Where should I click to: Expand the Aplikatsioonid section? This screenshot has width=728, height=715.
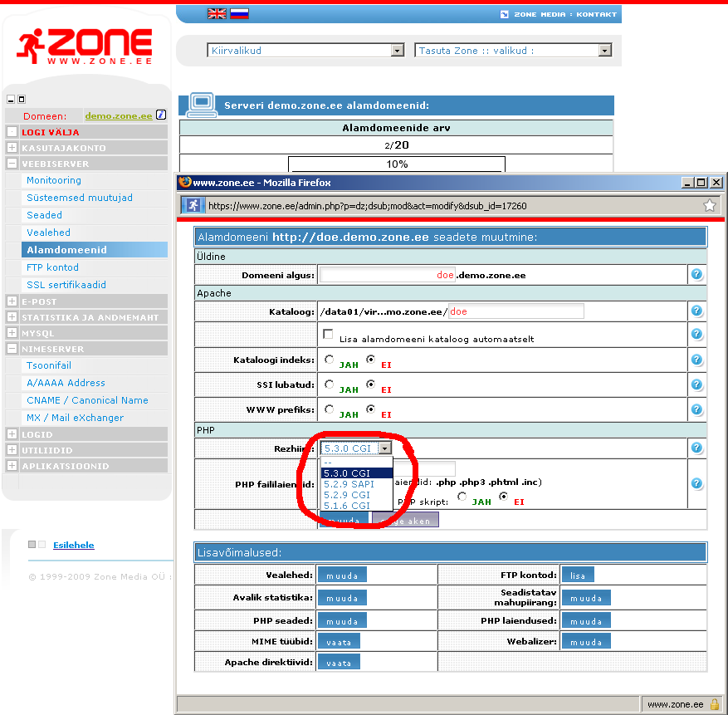(12, 466)
